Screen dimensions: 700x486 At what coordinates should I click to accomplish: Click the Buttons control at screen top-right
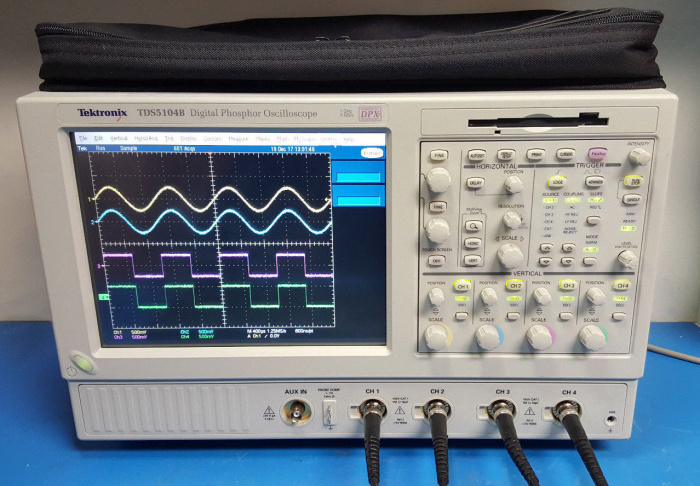click(371, 152)
